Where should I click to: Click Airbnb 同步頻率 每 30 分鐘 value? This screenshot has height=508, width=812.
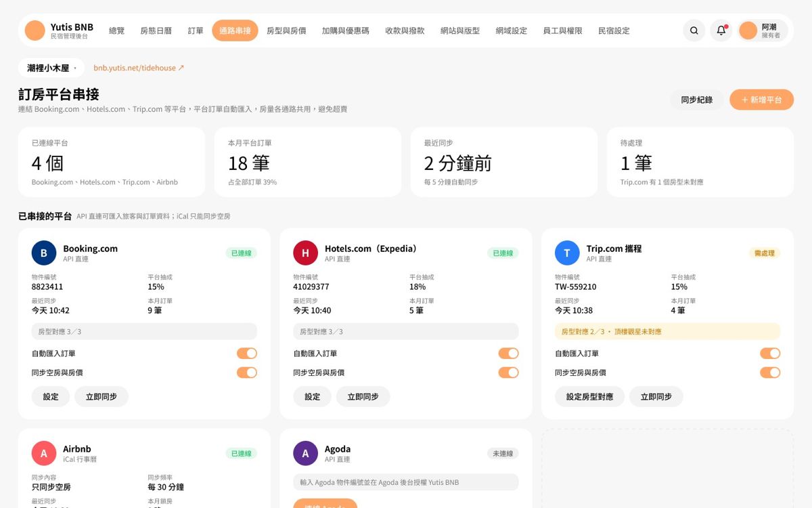tap(166, 487)
